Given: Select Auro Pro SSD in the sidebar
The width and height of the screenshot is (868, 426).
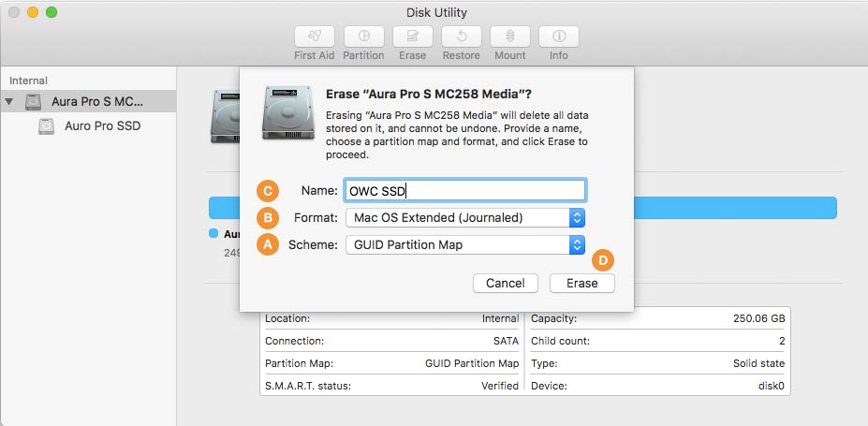Looking at the screenshot, I should pyautogui.click(x=102, y=126).
